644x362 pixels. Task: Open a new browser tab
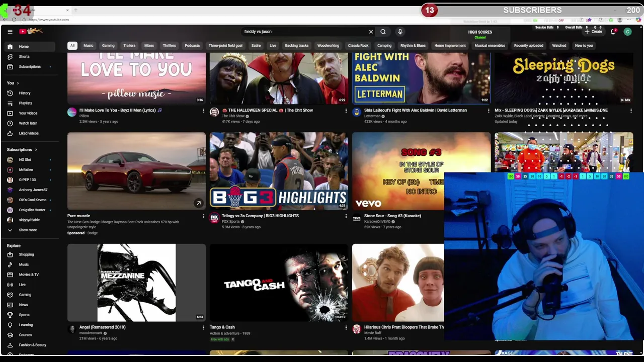76,10
